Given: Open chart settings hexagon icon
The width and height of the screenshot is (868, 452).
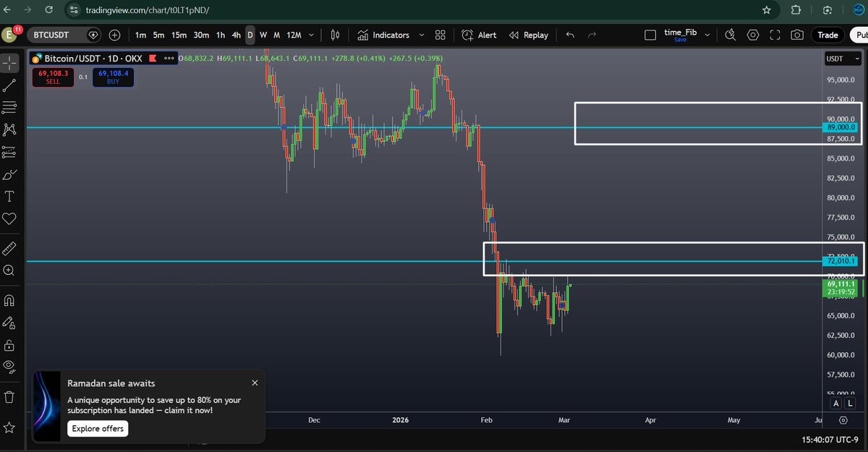Looking at the screenshot, I should click(753, 35).
